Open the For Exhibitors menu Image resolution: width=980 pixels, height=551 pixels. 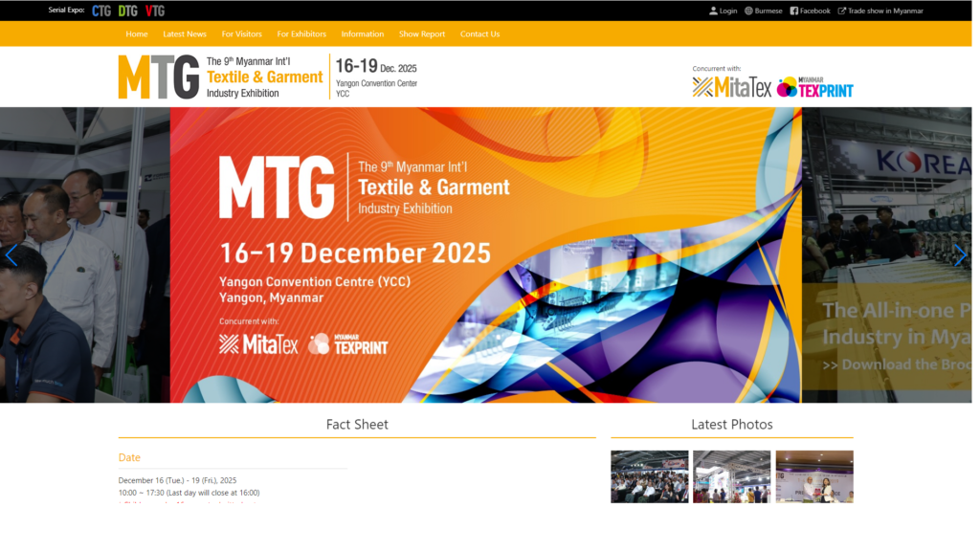(x=301, y=33)
